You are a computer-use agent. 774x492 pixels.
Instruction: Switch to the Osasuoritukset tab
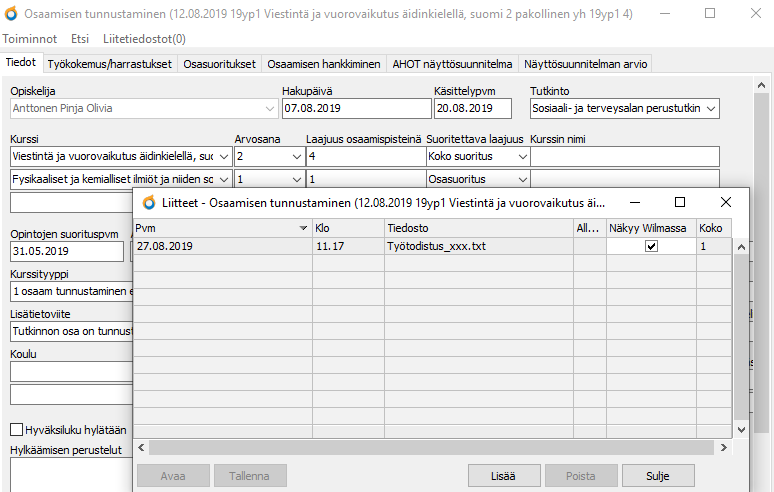pos(220,63)
